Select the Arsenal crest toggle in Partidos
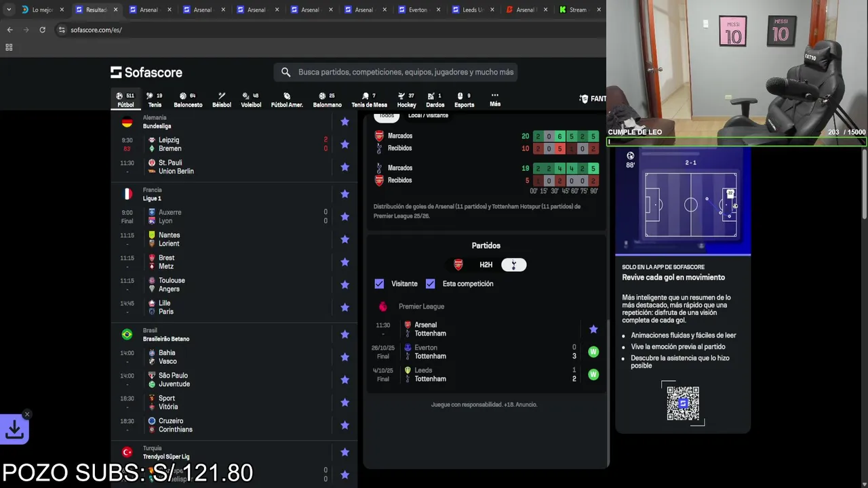Viewport: 868px width, 488px height. pyautogui.click(x=458, y=264)
